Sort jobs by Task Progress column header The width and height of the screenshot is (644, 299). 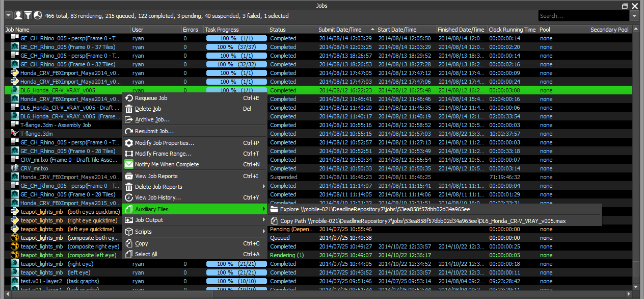(236, 30)
